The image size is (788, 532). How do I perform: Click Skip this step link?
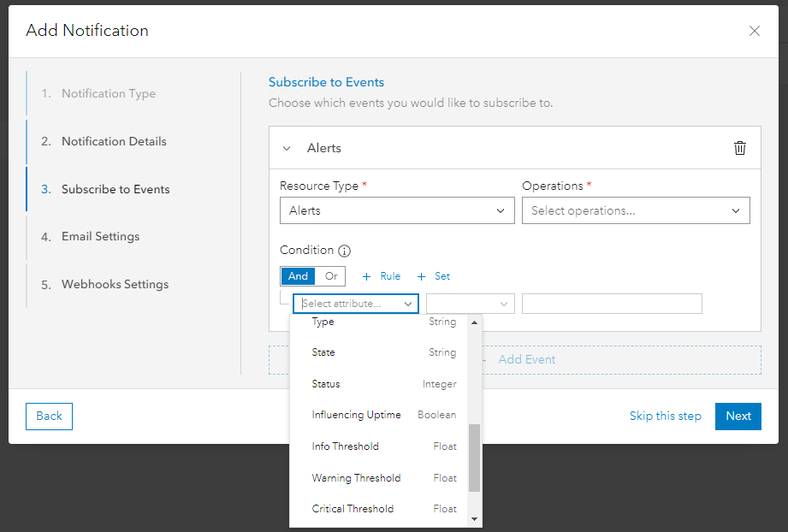pos(665,417)
